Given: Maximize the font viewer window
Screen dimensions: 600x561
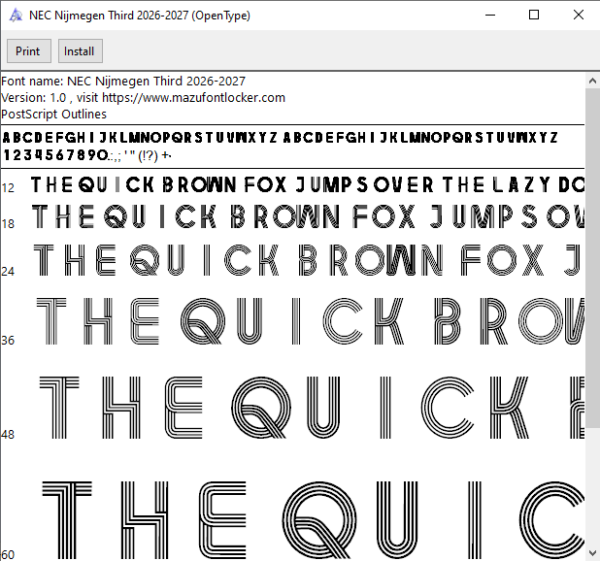Looking at the screenshot, I should (x=534, y=15).
